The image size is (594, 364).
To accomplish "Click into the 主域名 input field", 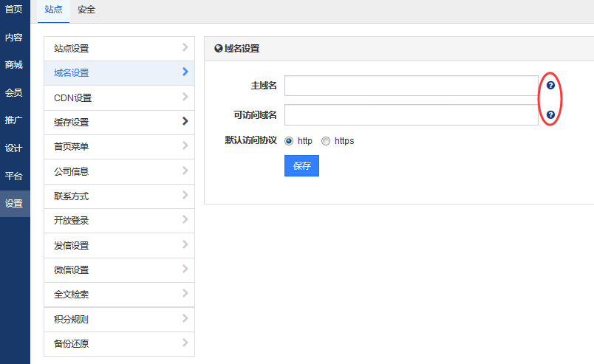I will 412,86.
